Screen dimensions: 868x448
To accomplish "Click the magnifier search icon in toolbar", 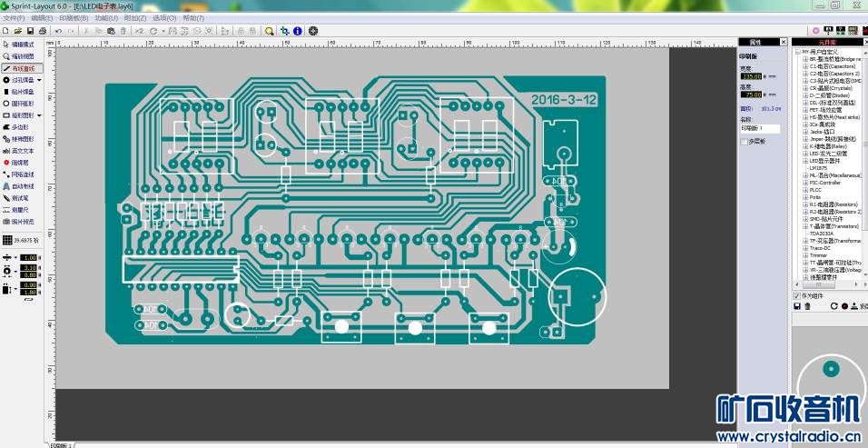I will [271, 31].
